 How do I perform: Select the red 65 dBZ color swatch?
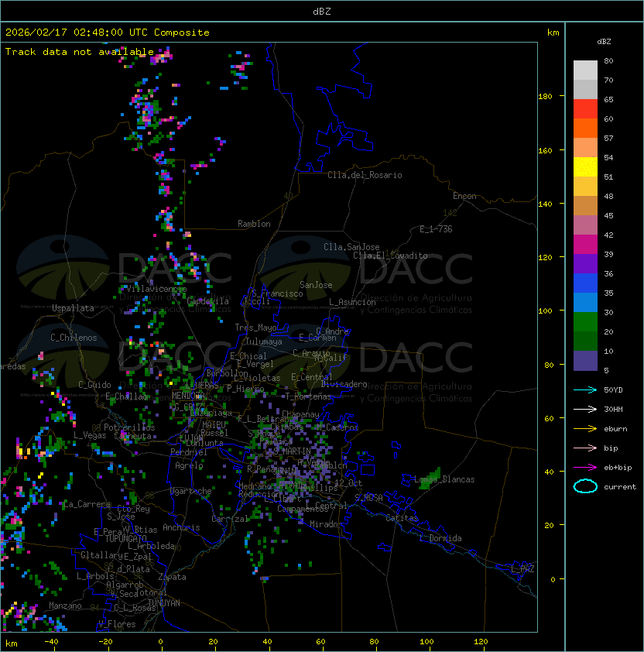pos(585,108)
